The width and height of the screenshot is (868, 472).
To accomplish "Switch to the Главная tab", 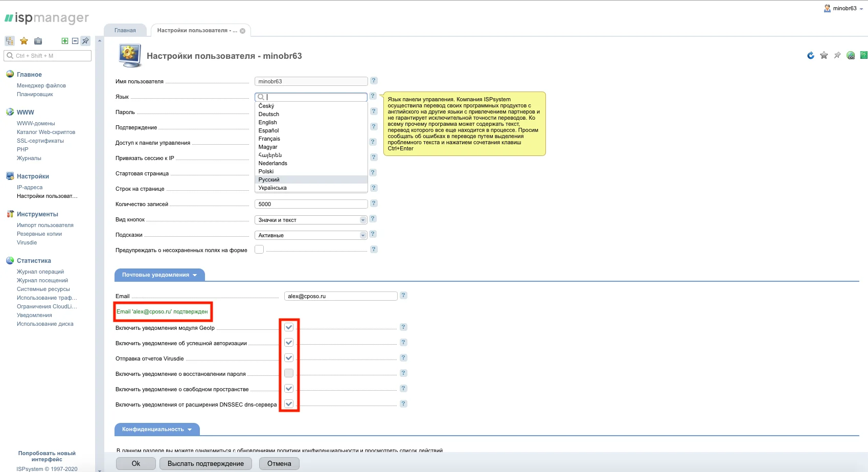I will point(125,31).
